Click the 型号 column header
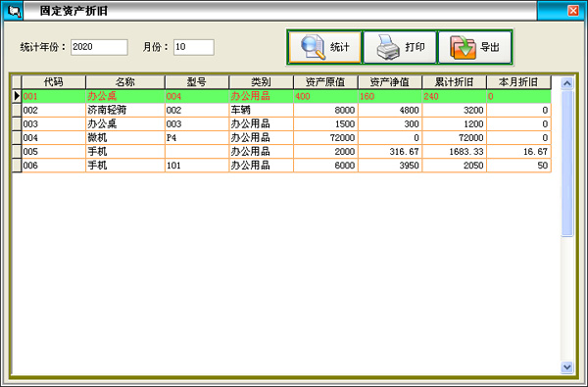 197,82
